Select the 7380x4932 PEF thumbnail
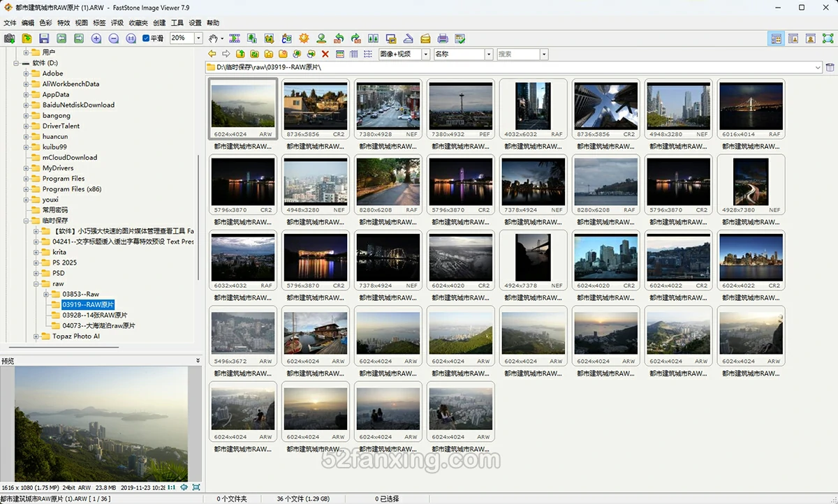The height and width of the screenshot is (504, 838). click(460, 110)
